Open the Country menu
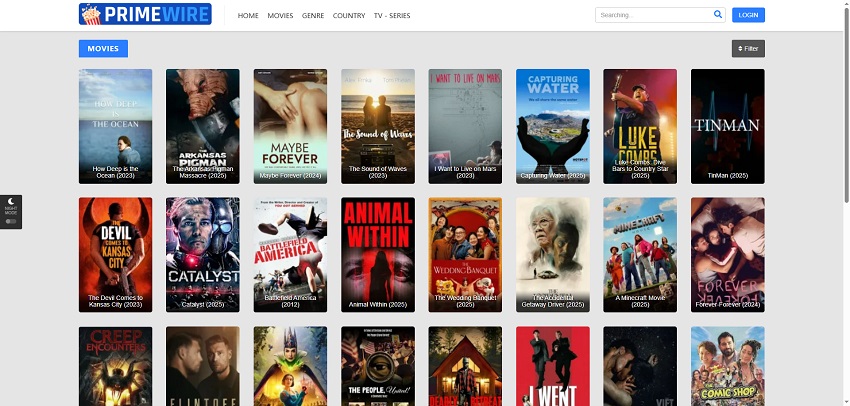The width and height of the screenshot is (850, 406). [x=349, y=16]
